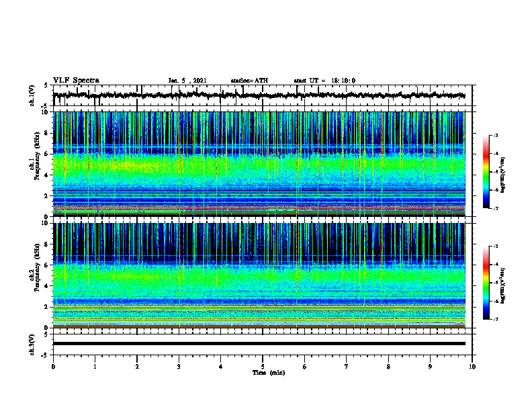Click the ch.1 color scale bar

coord(486,172)
